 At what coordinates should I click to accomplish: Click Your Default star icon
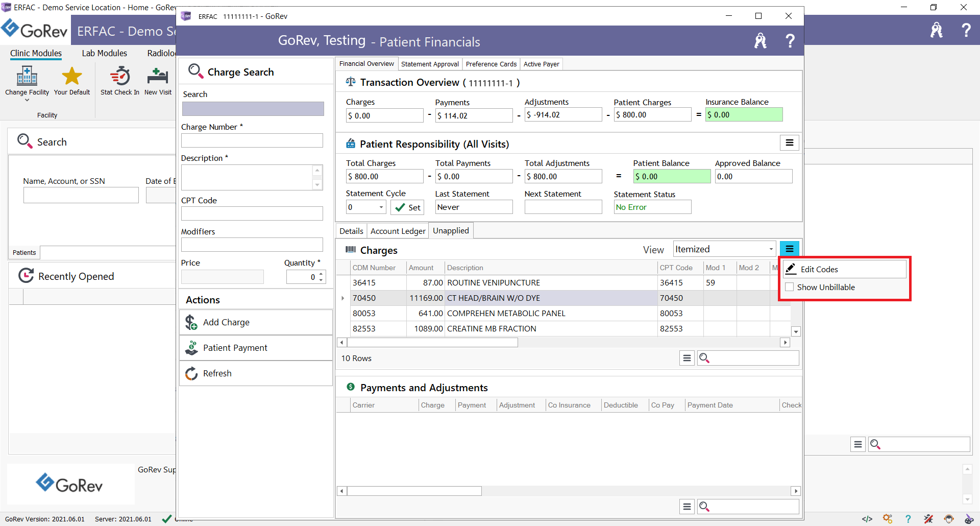point(72,76)
